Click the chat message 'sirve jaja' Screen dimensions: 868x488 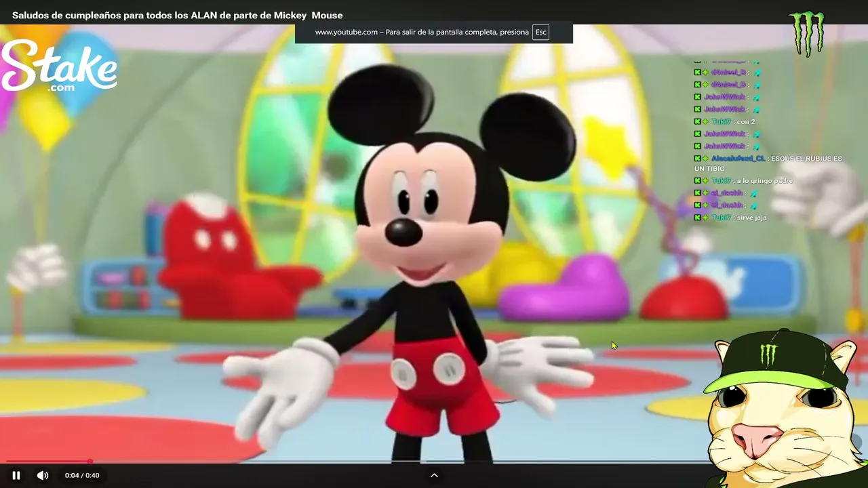click(x=751, y=218)
